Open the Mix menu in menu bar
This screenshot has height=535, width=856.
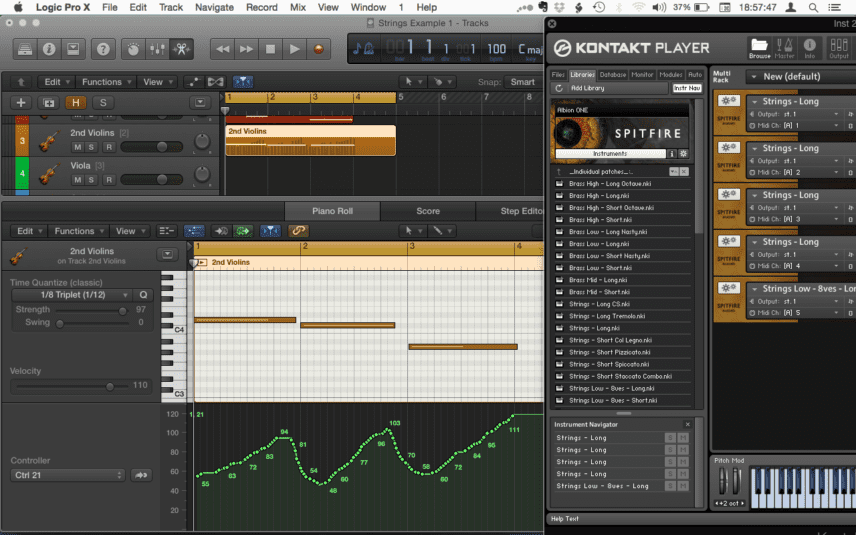click(x=298, y=7)
